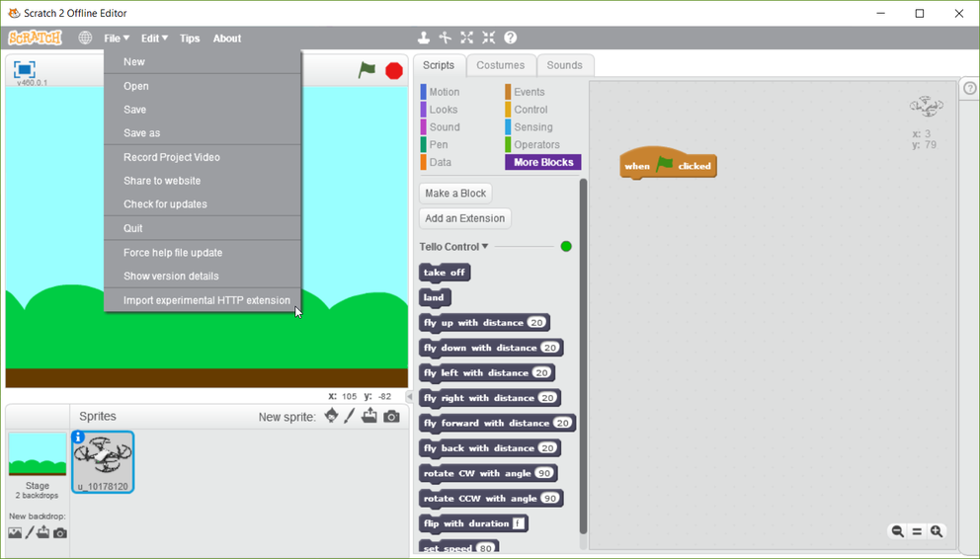Click the Add an Extension button
This screenshot has width=980, height=559.
point(465,218)
